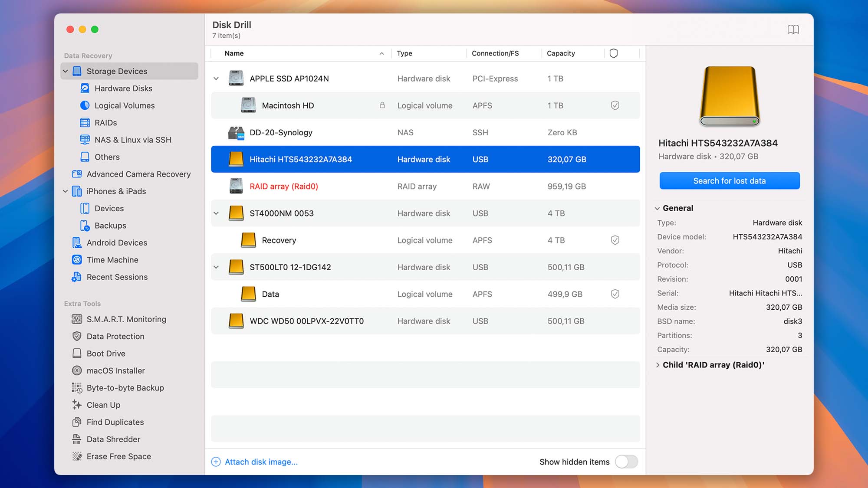
Task: Click the lock icon on Macintosh HD row
Action: click(382, 105)
